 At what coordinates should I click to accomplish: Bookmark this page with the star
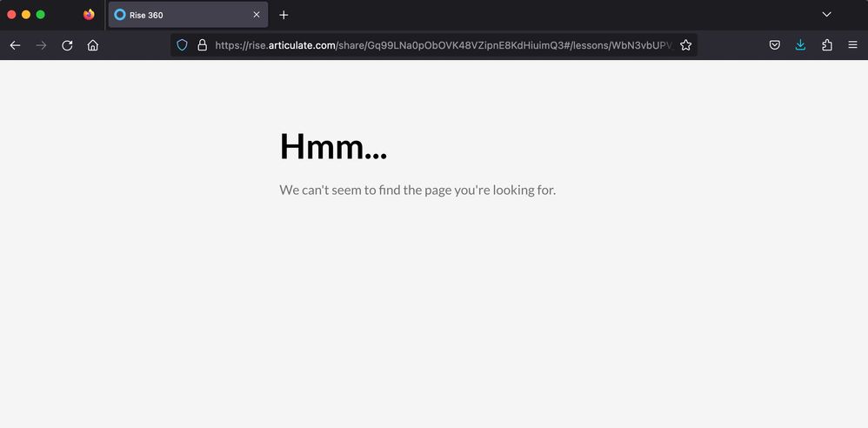point(685,45)
